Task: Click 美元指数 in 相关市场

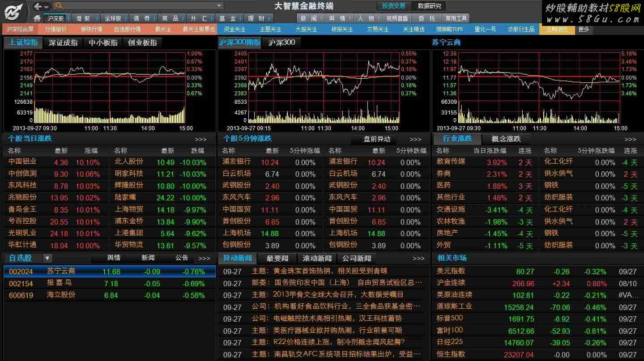Action: pos(451,271)
